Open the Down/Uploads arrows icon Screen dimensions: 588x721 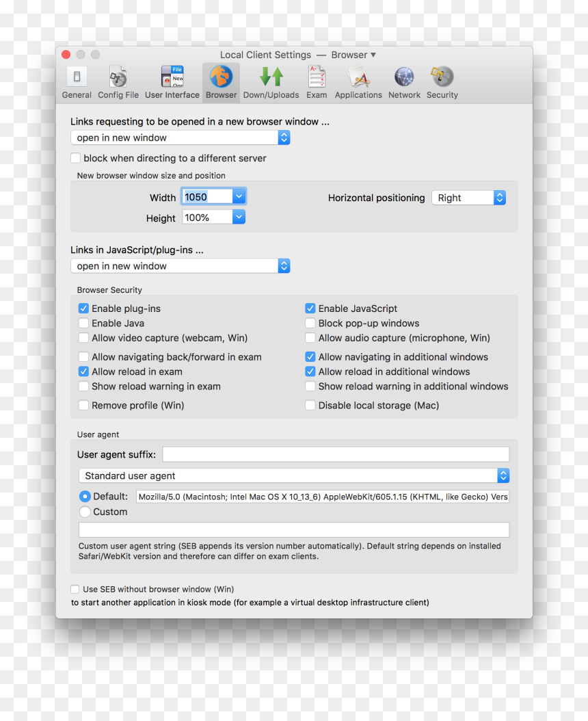[271, 77]
